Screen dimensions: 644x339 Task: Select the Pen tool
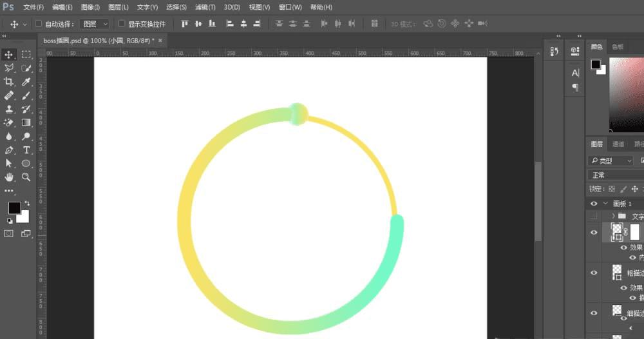point(8,150)
